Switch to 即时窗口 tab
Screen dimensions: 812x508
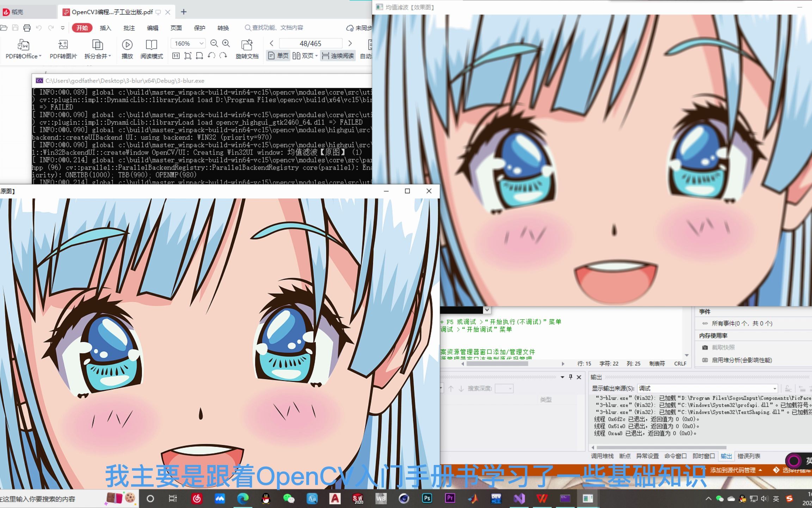[704, 456]
